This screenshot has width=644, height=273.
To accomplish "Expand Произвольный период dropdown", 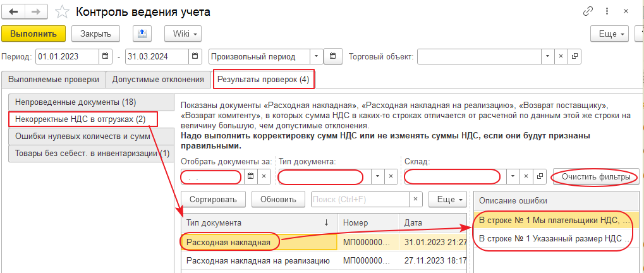I will coord(316,56).
